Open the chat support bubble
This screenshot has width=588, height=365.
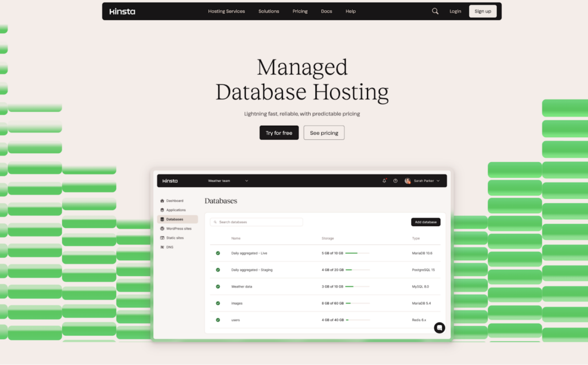439,327
